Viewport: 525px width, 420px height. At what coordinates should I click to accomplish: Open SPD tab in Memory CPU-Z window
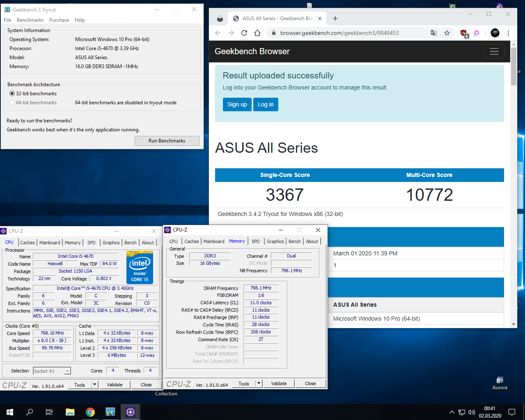[x=256, y=241]
